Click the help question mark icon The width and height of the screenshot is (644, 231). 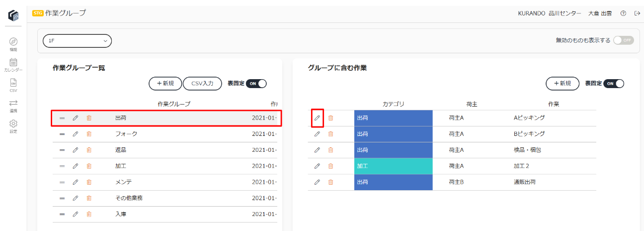pyautogui.click(x=623, y=13)
